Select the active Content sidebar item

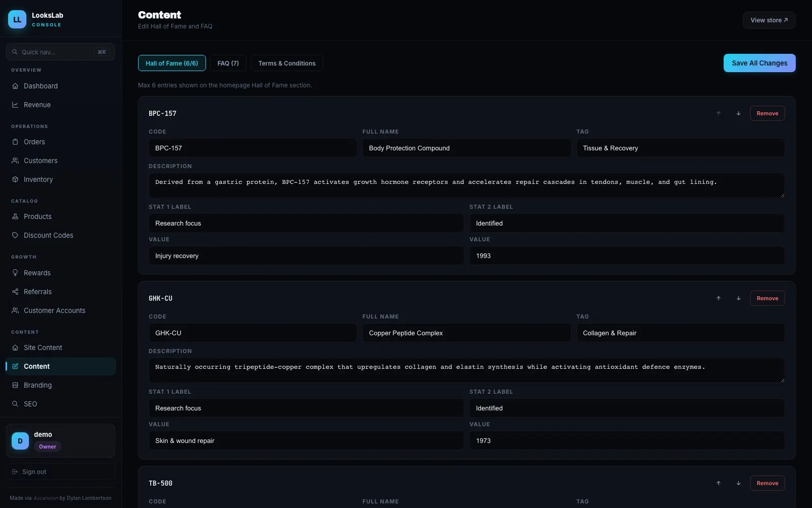(x=60, y=366)
